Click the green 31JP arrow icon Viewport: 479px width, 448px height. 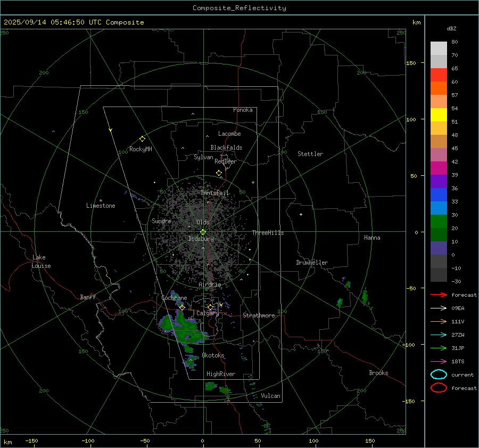tap(439, 348)
